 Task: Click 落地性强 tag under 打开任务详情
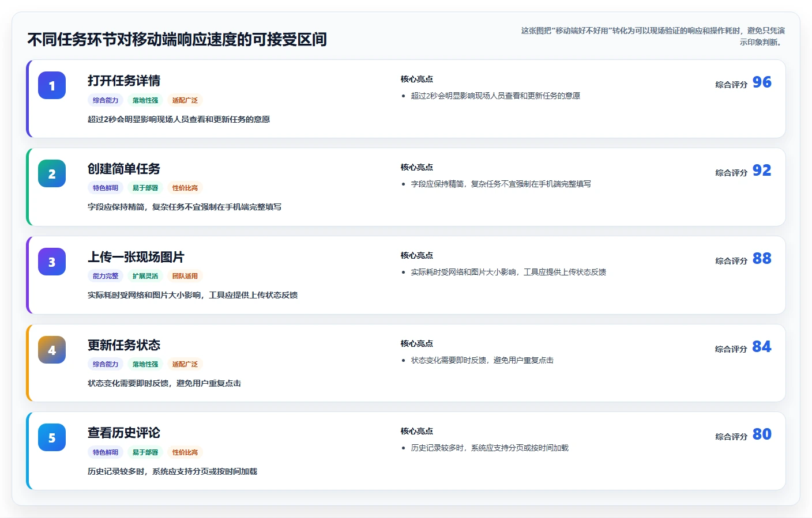coord(145,100)
